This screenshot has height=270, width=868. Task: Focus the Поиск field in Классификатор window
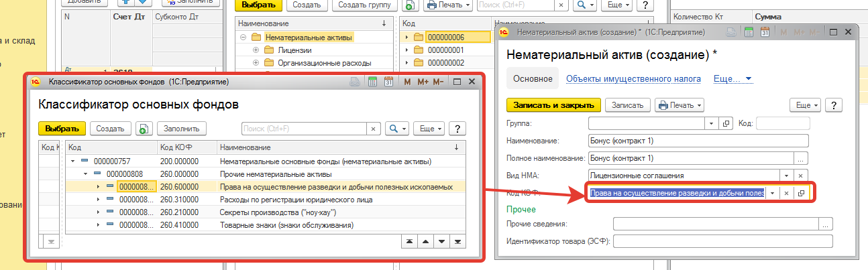pyautogui.click(x=303, y=129)
